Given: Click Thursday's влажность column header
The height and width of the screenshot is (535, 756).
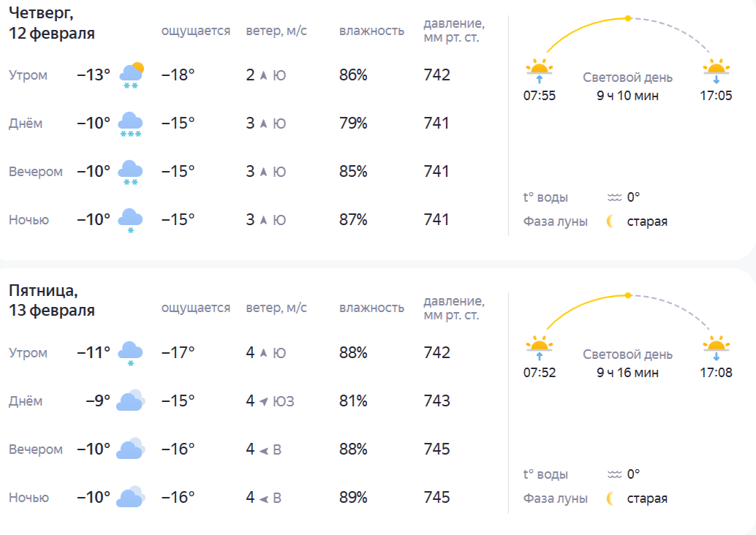Looking at the screenshot, I should pyautogui.click(x=371, y=31).
